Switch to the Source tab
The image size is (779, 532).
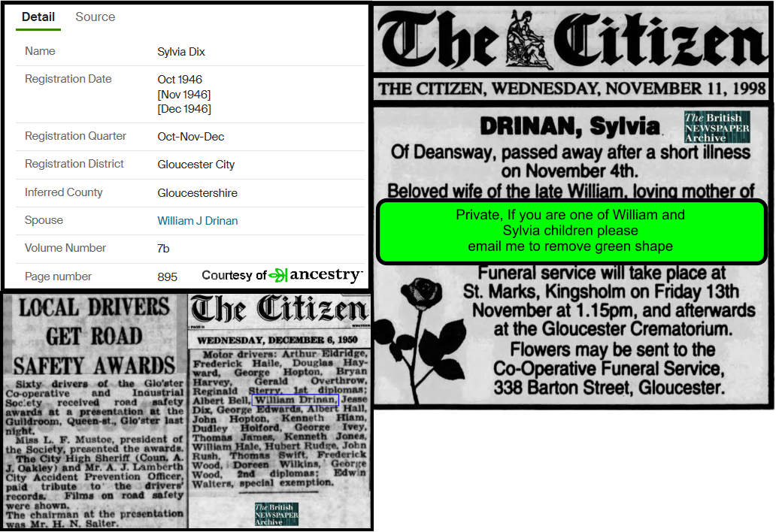tap(95, 17)
